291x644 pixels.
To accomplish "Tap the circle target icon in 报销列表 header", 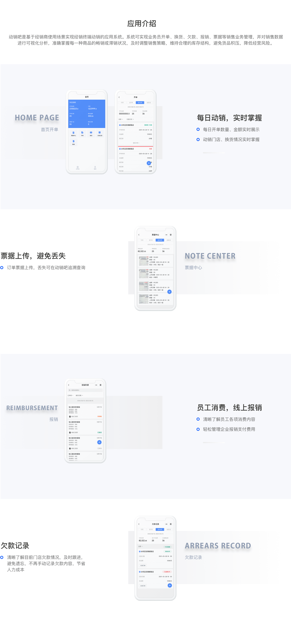I will click(100, 385).
